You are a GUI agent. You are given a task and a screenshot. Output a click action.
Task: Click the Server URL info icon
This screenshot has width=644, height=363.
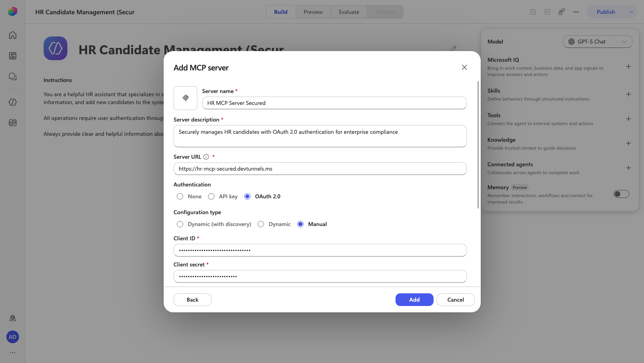click(x=206, y=157)
